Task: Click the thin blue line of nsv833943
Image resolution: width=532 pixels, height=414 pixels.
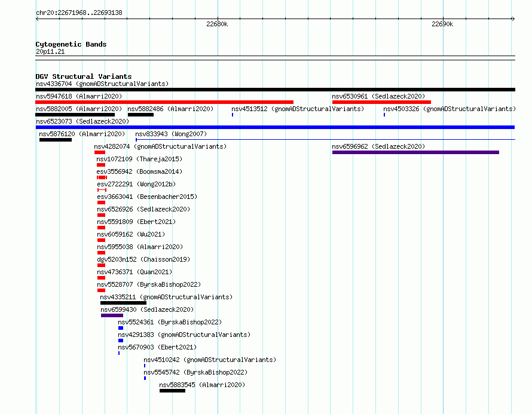Action: click(325, 139)
